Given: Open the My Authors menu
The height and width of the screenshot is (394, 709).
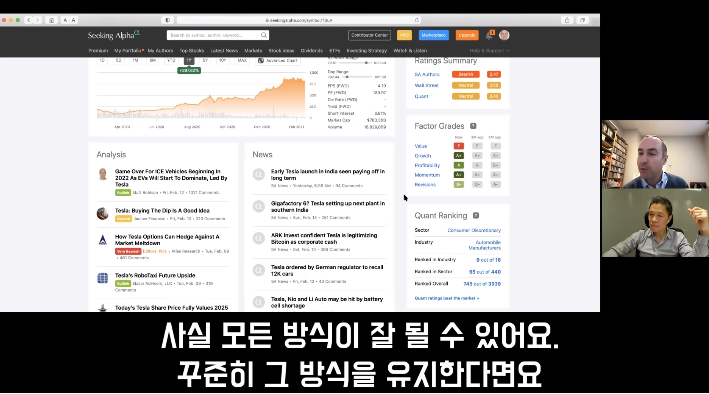Looking at the screenshot, I should [161, 51].
